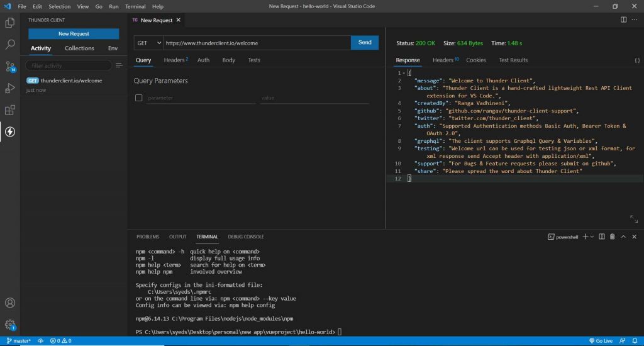644x346 pixels.
Task: Select the request Headers tab
Action: (x=176, y=60)
